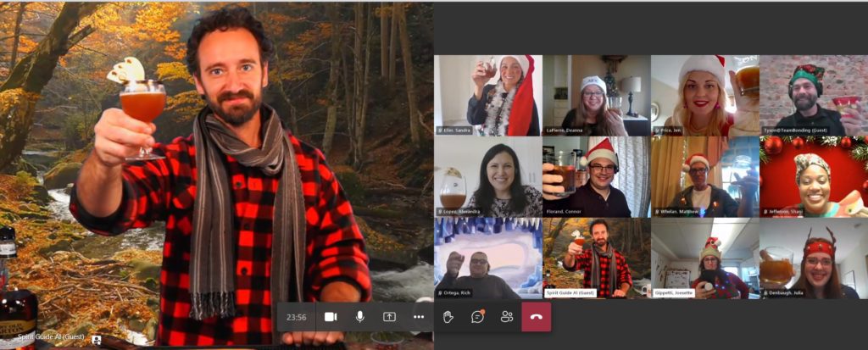Select Gippetti, Josette's video tile
868x350 pixels.
point(704,258)
